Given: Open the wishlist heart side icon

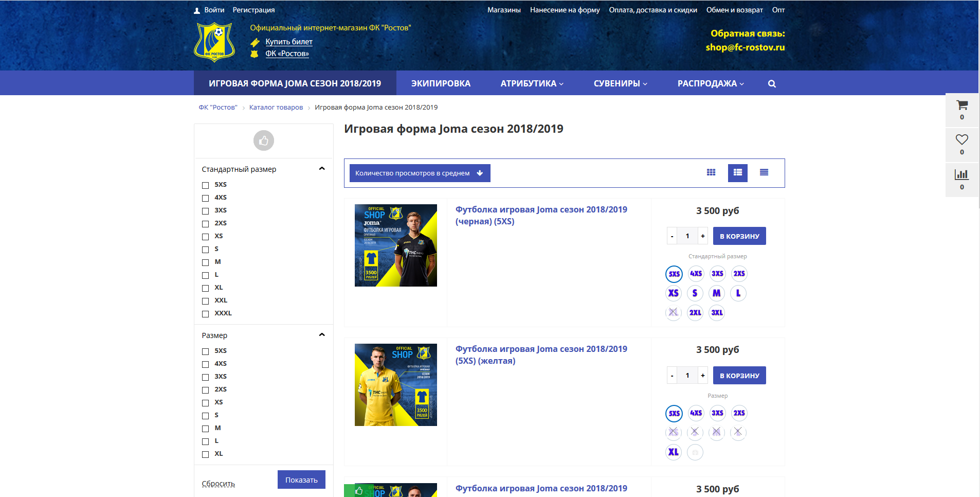Looking at the screenshot, I should 961,139.
